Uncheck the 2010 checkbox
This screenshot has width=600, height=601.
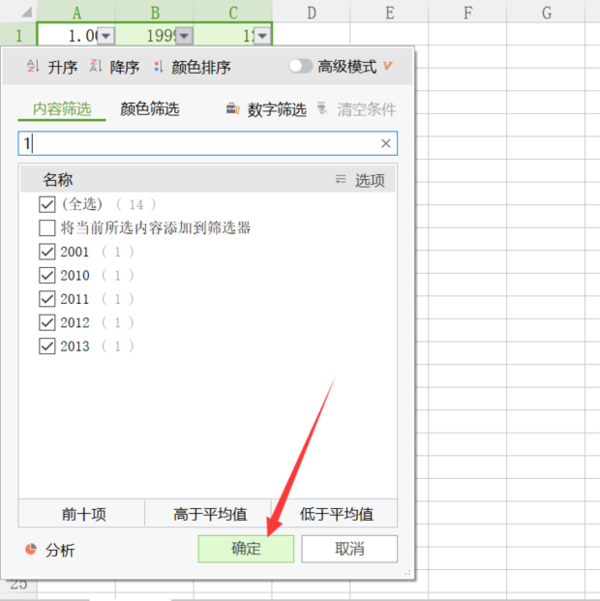[x=47, y=275]
